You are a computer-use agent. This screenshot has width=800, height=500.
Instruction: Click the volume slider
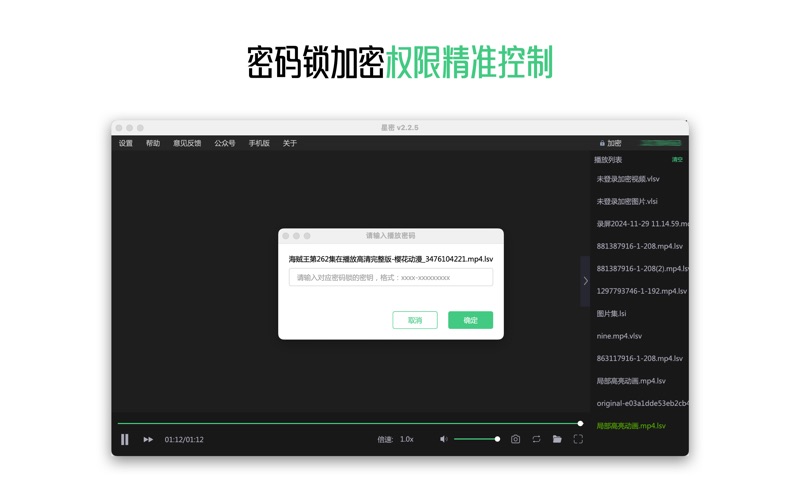(x=476, y=439)
